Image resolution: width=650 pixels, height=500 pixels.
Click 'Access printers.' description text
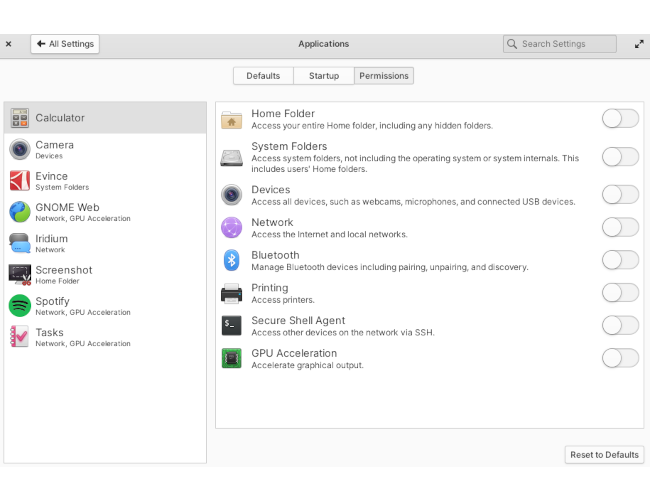point(283,300)
